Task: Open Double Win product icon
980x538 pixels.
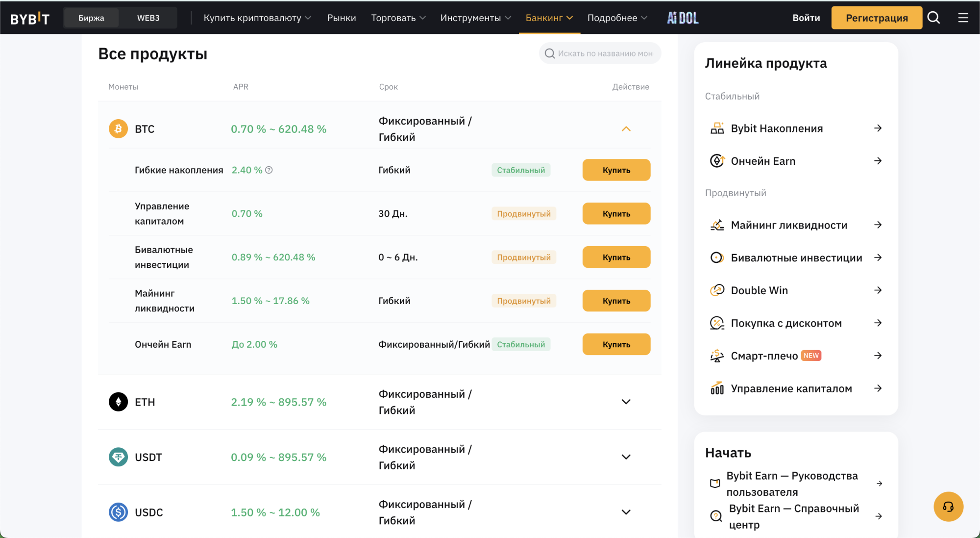Action: [x=717, y=290]
